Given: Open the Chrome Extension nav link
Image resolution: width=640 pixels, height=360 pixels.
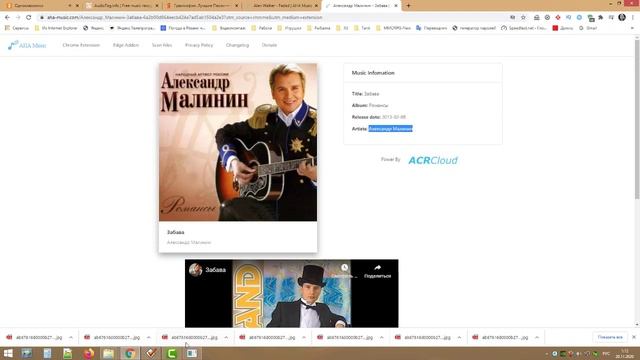Looking at the screenshot, I should pyautogui.click(x=81, y=45).
